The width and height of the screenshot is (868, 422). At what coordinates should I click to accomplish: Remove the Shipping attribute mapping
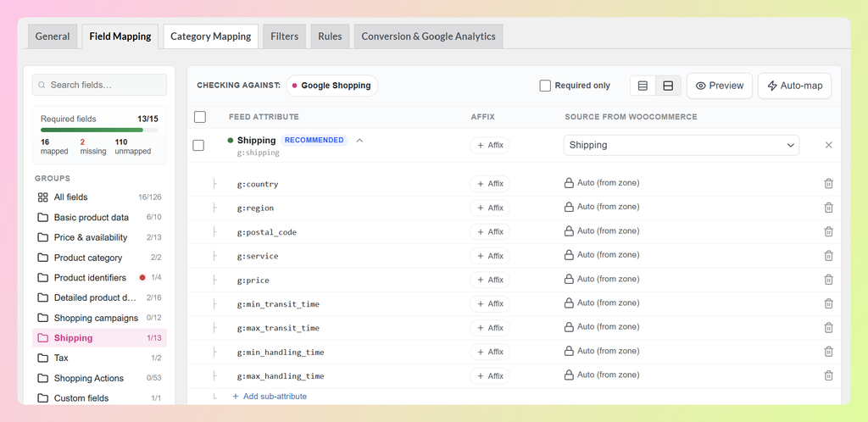coord(828,145)
